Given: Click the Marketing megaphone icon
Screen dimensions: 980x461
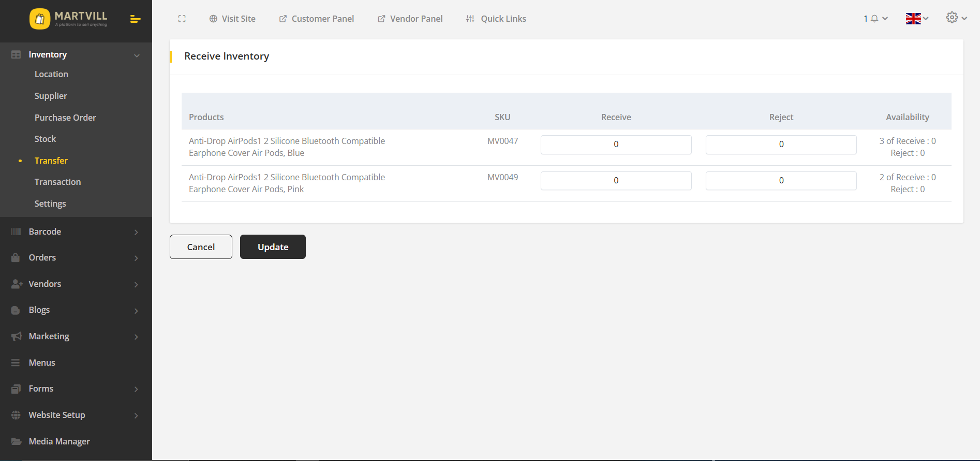Looking at the screenshot, I should [16, 336].
